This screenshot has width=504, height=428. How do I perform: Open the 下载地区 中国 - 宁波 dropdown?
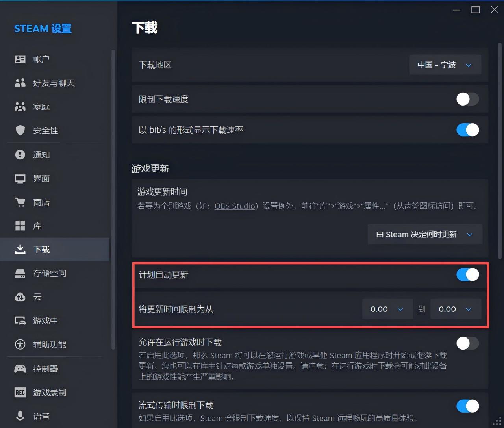tap(445, 65)
